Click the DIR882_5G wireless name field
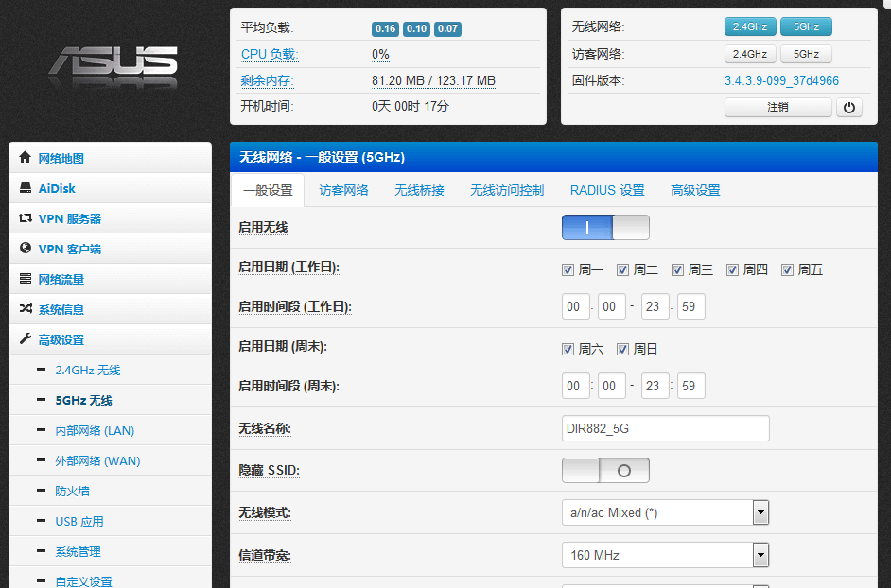This screenshot has width=891, height=588. [x=665, y=427]
